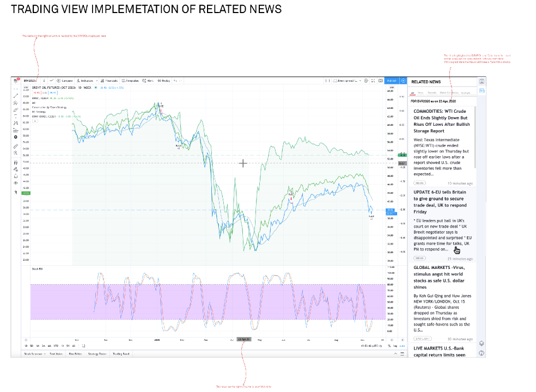Select the 5Y time range

[68, 346]
